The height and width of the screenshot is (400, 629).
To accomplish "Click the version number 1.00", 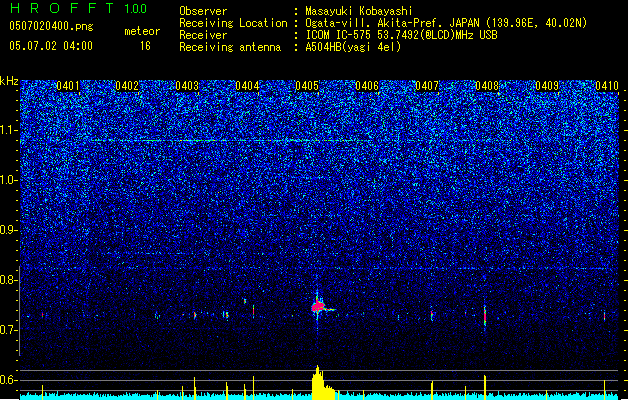I will (x=136, y=9).
